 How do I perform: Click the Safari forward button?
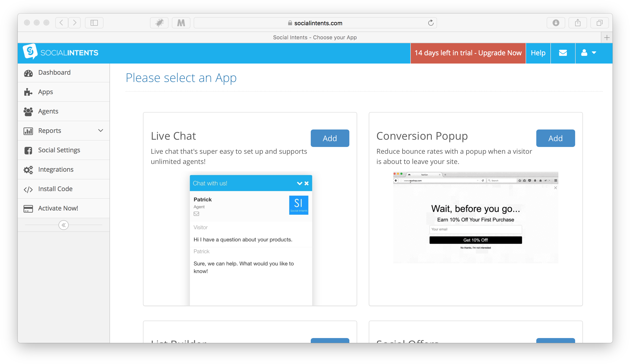tap(75, 23)
